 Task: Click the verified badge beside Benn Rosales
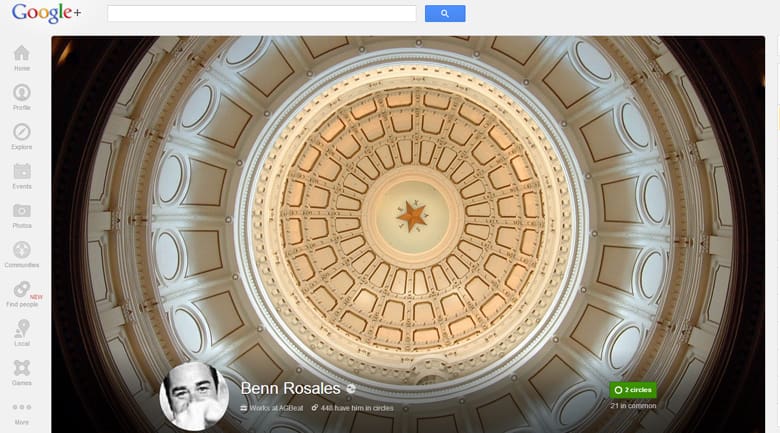point(351,389)
